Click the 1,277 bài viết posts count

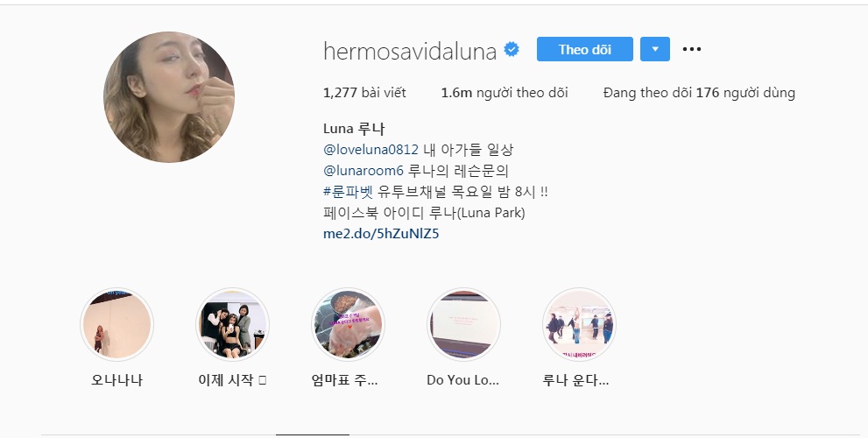(x=364, y=93)
